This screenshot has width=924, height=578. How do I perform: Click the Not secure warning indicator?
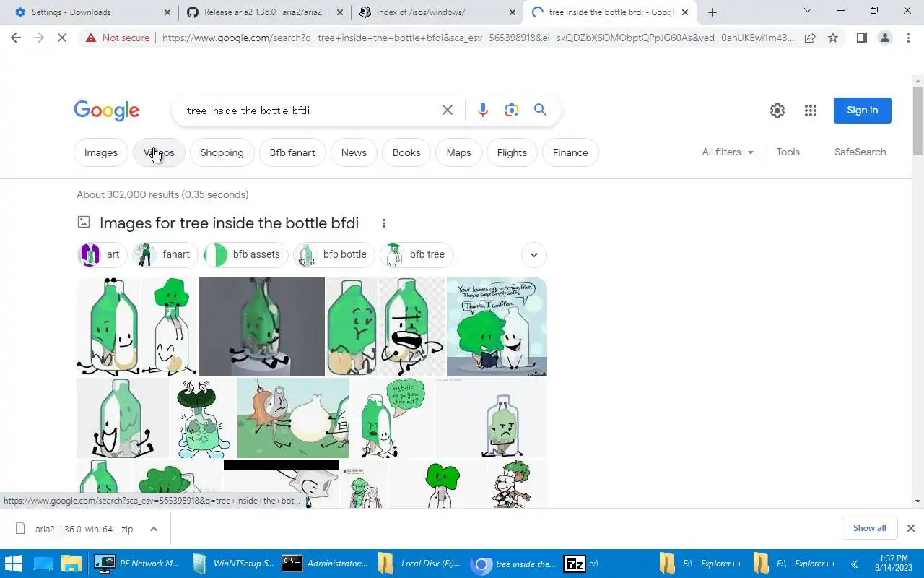pos(118,38)
